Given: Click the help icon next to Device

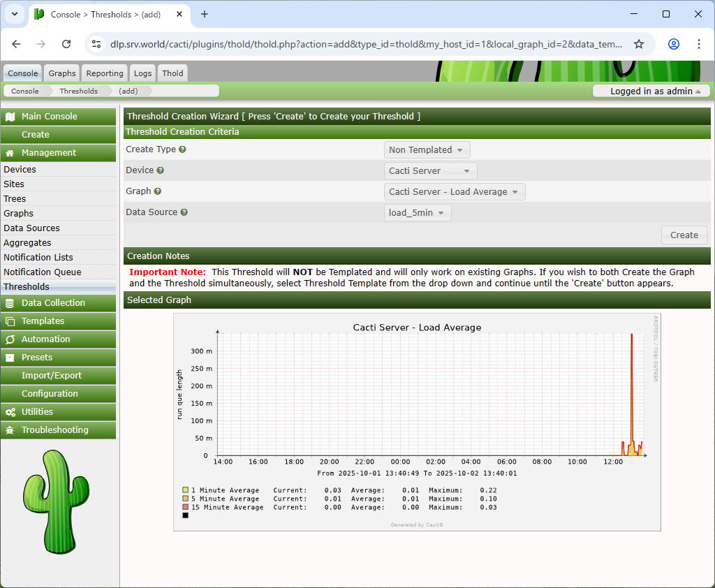Looking at the screenshot, I should [x=160, y=170].
